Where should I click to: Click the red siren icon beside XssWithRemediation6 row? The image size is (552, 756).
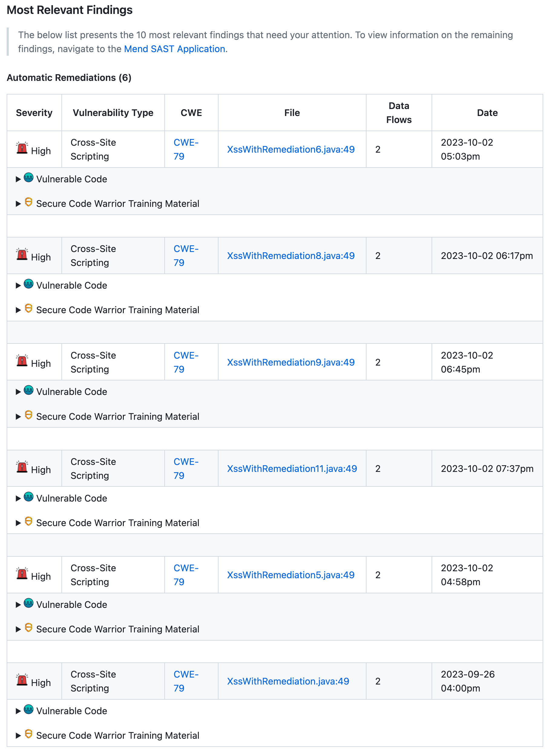[22, 148]
